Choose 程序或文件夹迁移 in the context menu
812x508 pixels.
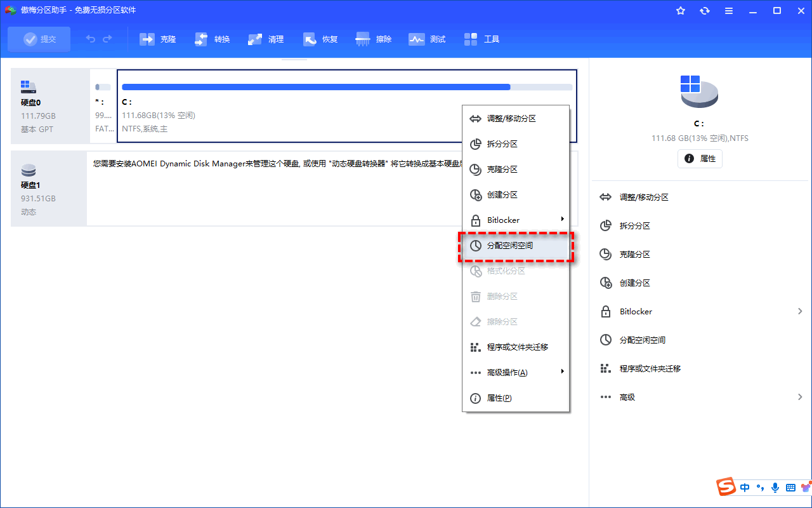(x=516, y=347)
